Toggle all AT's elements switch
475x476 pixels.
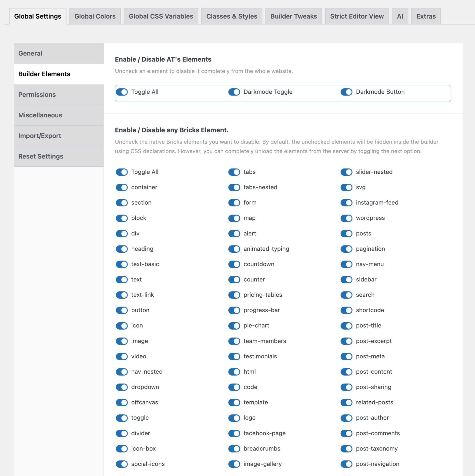(122, 92)
